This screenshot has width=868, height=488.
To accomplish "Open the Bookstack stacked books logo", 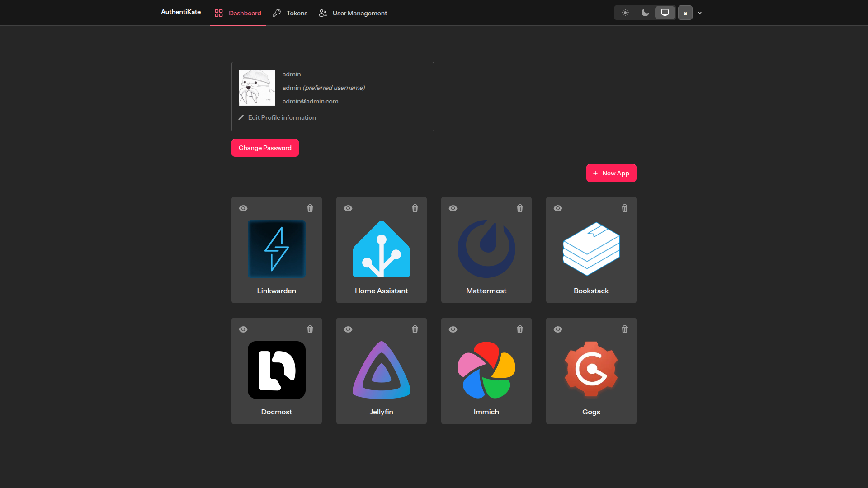I will click(591, 249).
